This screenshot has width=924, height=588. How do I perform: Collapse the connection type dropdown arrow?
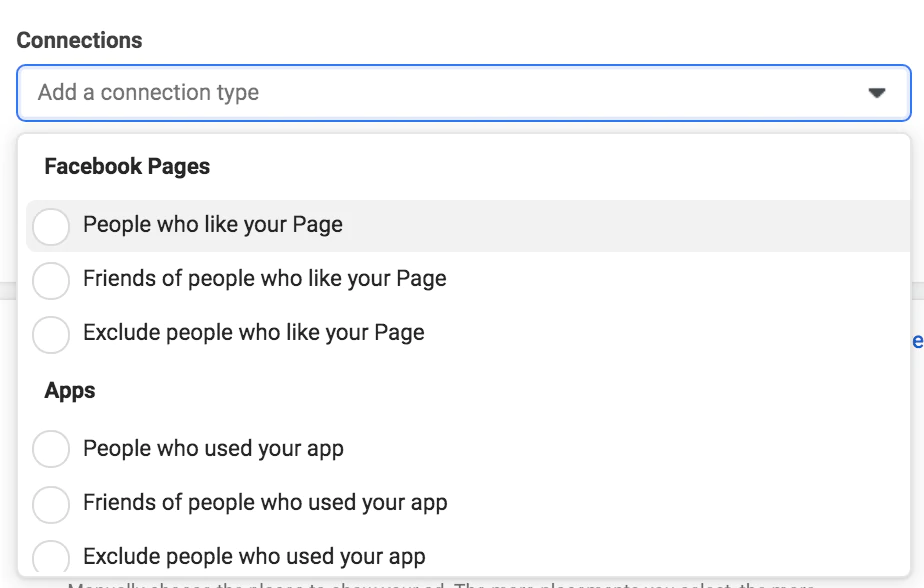pyautogui.click(x=877, y=93)
